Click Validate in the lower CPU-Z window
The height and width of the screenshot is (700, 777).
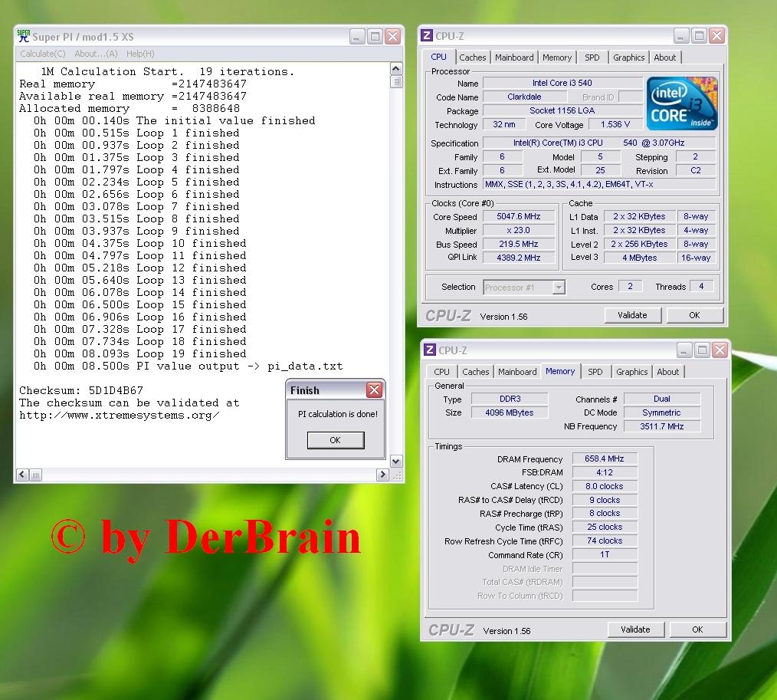pyautogui.click(x=635, y=629)
